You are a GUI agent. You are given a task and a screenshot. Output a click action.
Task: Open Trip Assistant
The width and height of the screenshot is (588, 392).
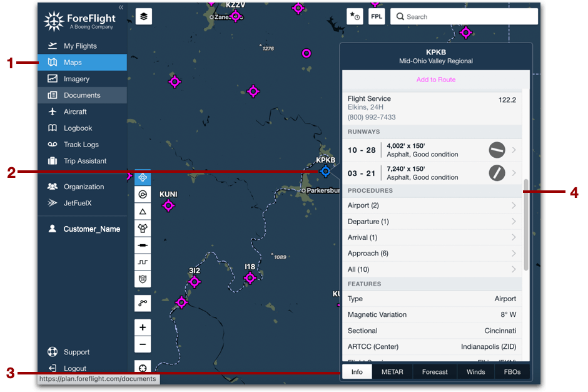(82, 161)
